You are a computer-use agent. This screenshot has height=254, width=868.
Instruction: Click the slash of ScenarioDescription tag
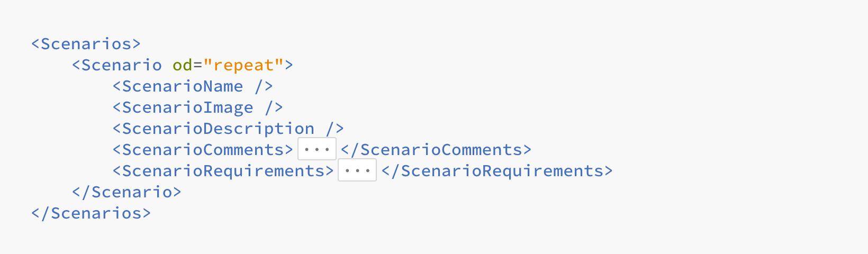(330, 128)
